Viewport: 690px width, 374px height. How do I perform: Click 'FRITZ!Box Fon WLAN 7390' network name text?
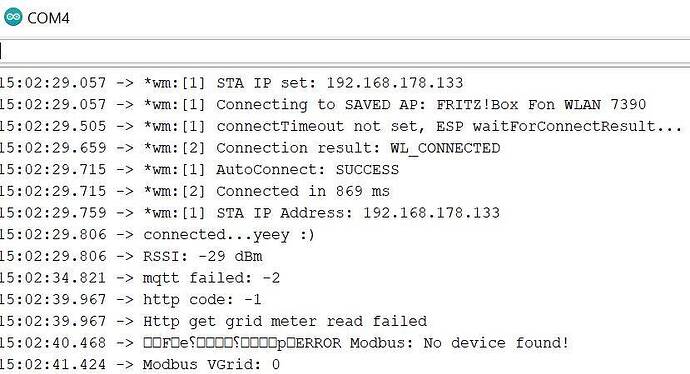click(x=541, y=104)
